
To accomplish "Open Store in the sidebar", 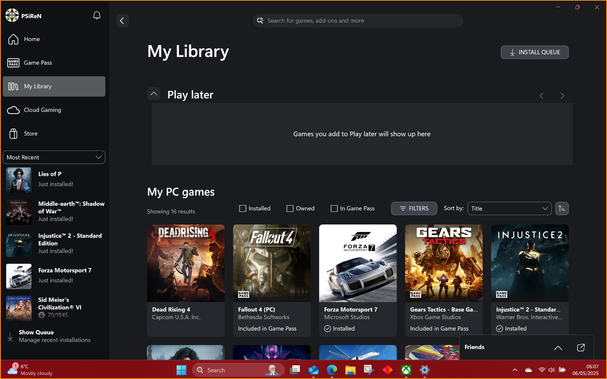I will tap(54, 134).
